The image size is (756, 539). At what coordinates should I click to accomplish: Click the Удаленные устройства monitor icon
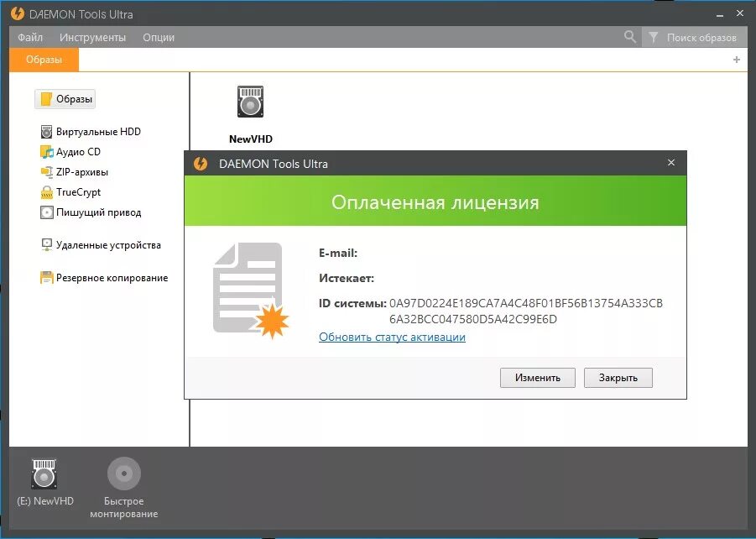(x=46, y=245)
